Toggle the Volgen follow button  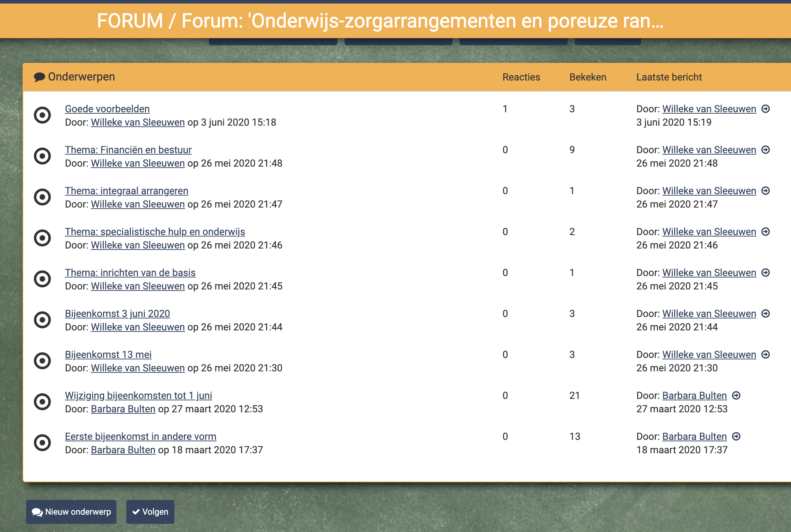click(150, 512)
